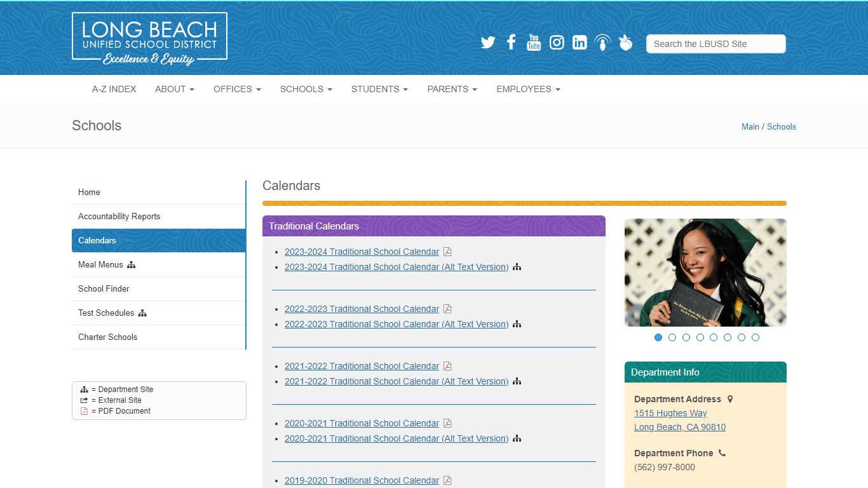Open the 2021-2022 Traditional School Calendar link
Image resolution: width=868 pixels, height=488 pixels.
[362, 366]
